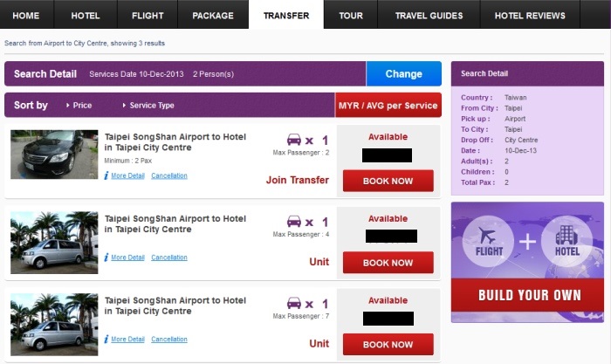Click the Hotel building circle icon
The height and width of the screenshot is (364, 611).
point(567,242)
